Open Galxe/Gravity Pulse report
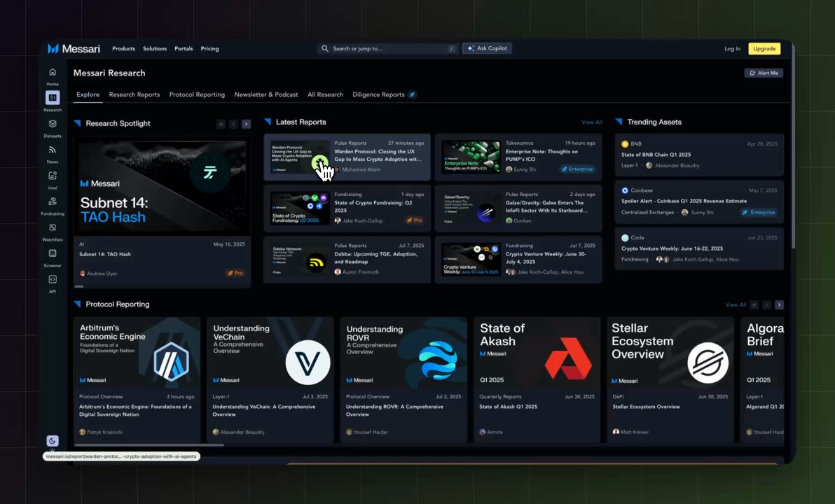Image resolution: width=835 pixels, height=504 pixels. pos(518,208)
